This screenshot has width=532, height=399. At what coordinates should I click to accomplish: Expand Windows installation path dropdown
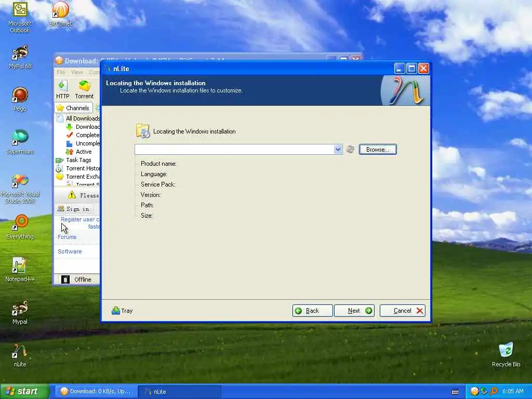338,149
